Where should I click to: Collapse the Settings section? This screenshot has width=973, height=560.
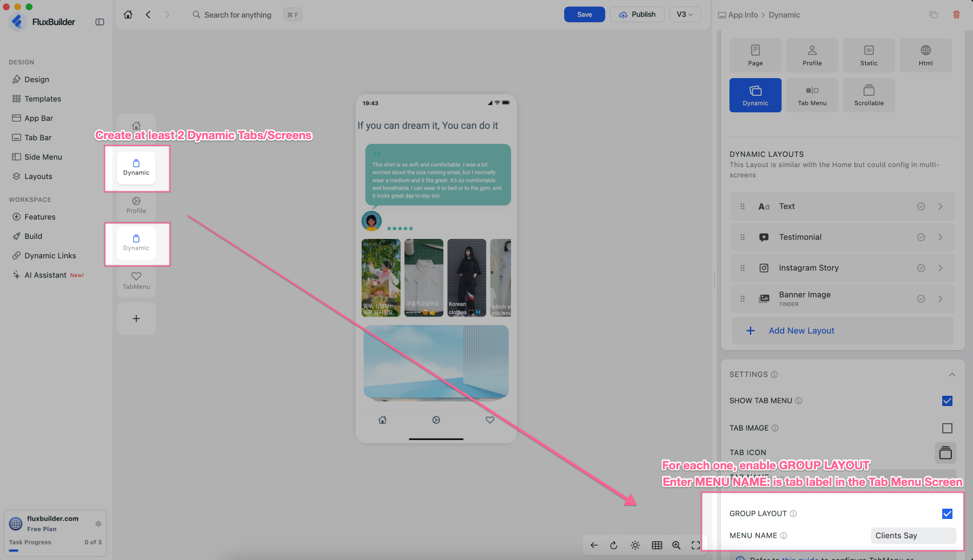pos(952,375)
